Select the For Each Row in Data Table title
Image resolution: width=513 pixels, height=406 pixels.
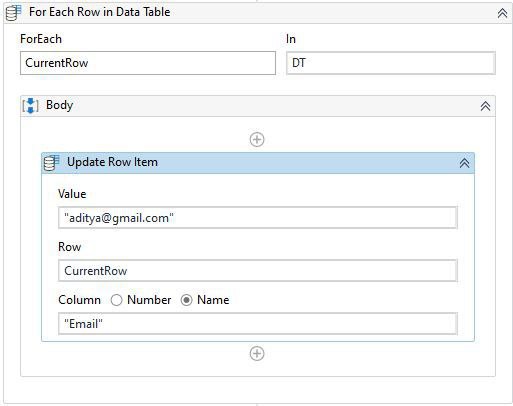coord(100,12)
